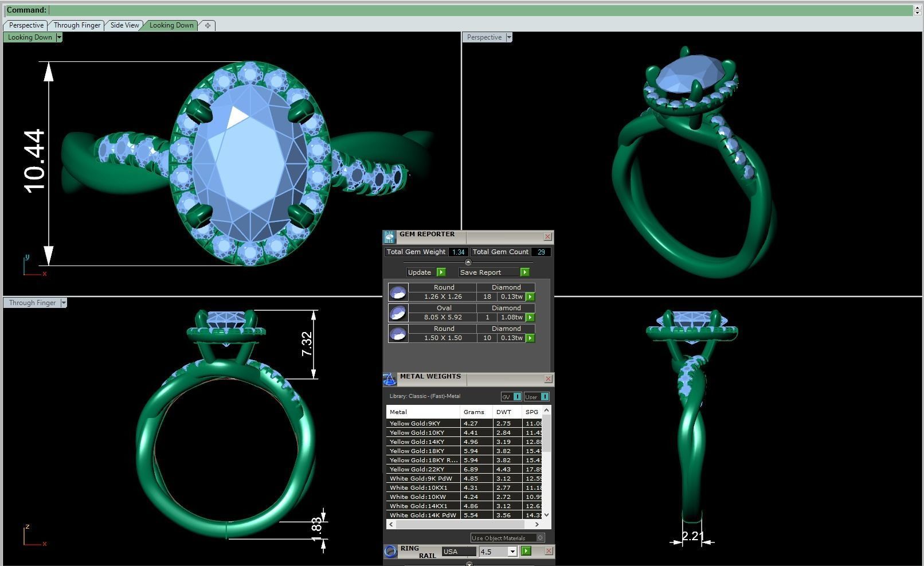The image size is (924, 566).
Task: Expand Ring Rail options with down-arrow expander
Action: point(469,564)
